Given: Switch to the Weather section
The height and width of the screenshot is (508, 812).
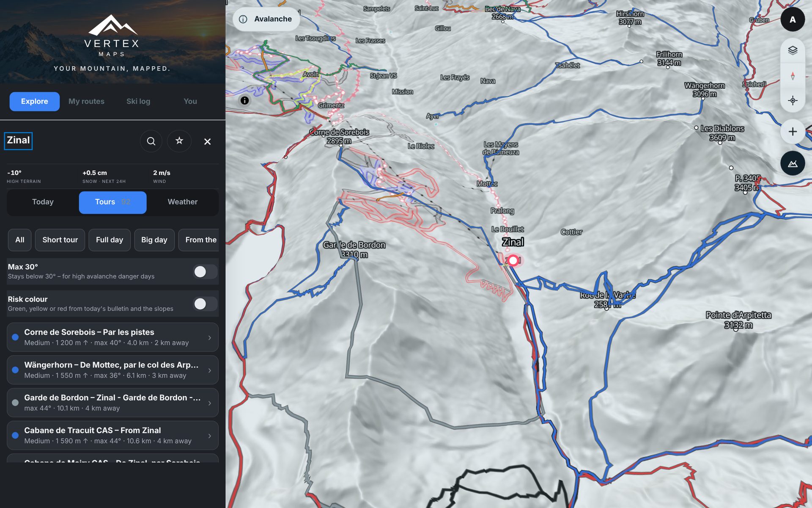Looking at the screenshot, I should [183, 202].
